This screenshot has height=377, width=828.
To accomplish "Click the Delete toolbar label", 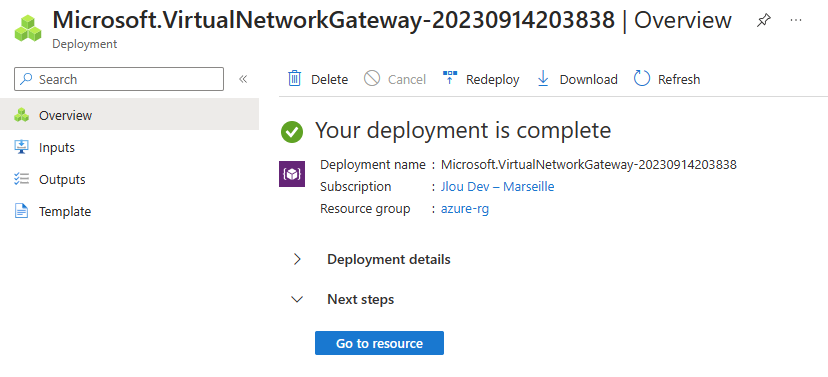I will point(330,79).
